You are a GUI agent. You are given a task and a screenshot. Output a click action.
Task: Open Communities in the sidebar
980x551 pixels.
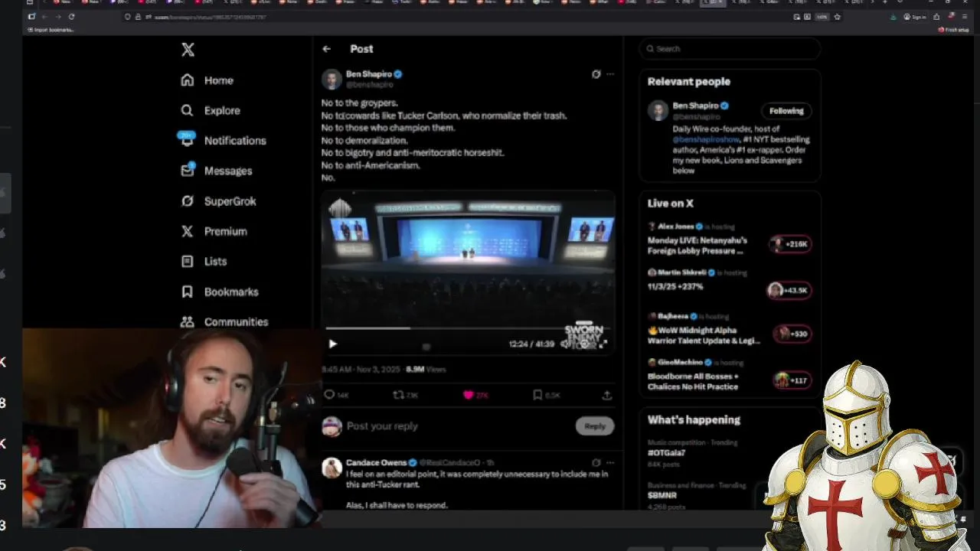[x=224, y=321]
